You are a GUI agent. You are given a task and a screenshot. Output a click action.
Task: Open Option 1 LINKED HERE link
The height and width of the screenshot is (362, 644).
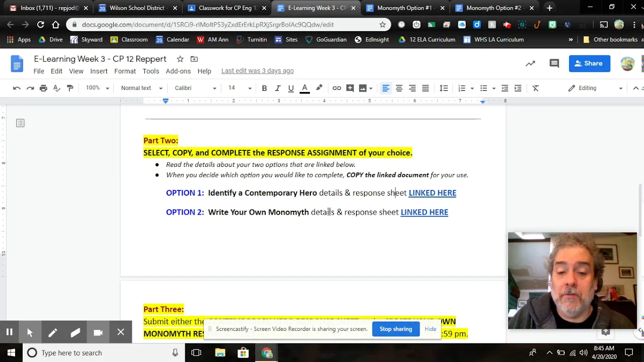(x=432, y=193)
